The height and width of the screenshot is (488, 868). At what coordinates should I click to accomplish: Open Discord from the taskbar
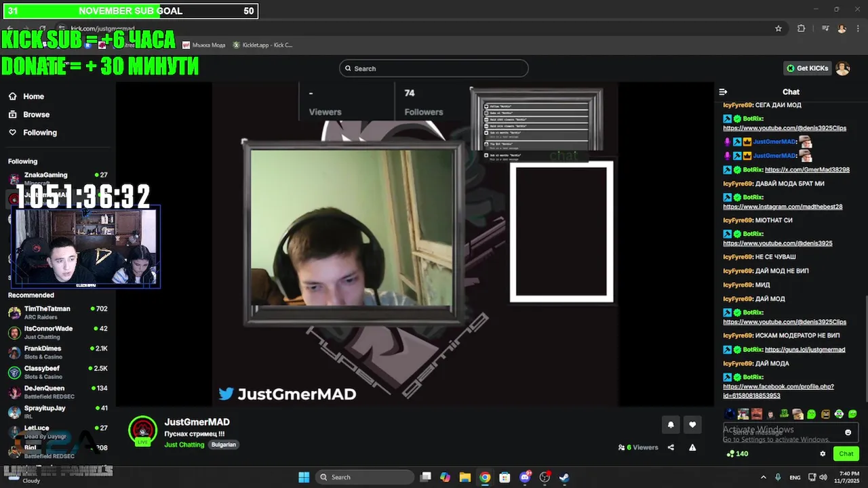tap(524, 477)
